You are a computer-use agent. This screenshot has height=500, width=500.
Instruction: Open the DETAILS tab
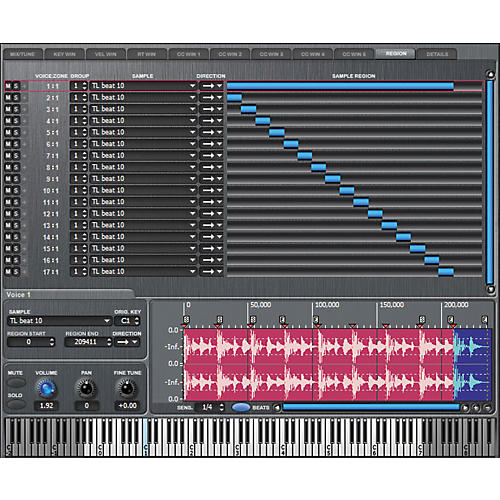click(x=437, y=54)
